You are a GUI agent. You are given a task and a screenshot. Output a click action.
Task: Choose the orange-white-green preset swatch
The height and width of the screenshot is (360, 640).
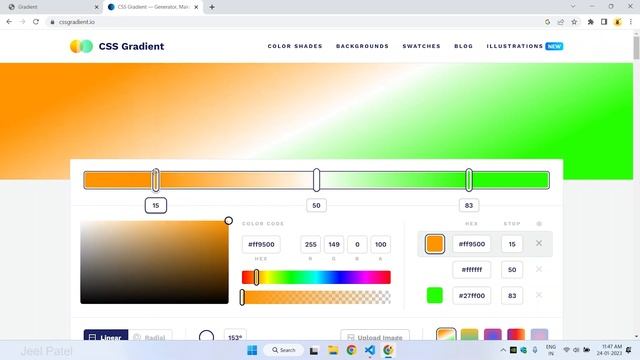tap(446, 335)
